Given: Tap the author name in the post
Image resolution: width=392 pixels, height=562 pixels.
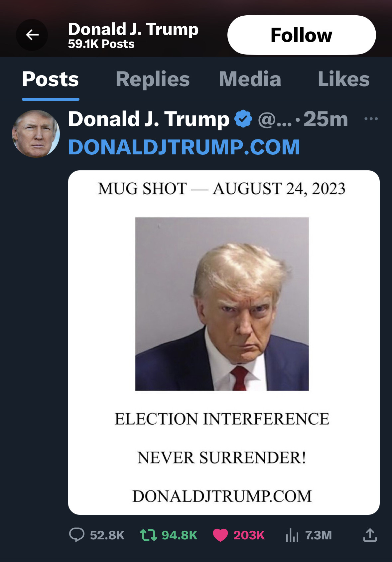Looking at the screenshot, I should pyautogui.click(x=149, y=119).
